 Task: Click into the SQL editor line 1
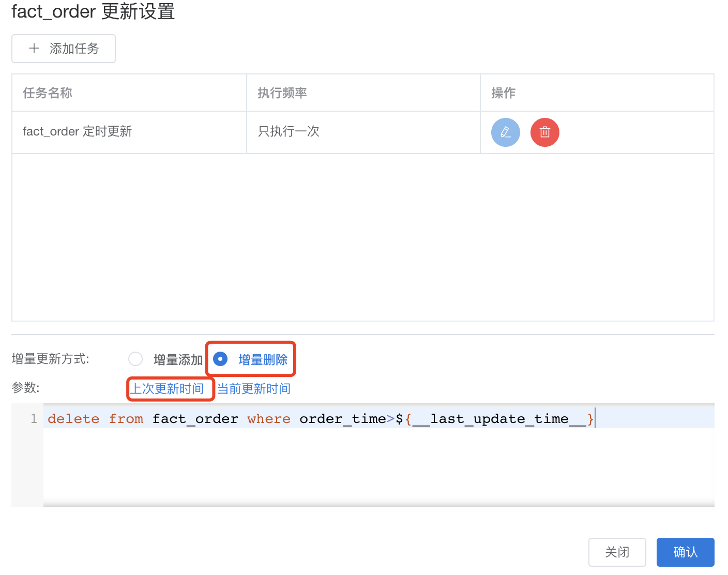[379, 418]
